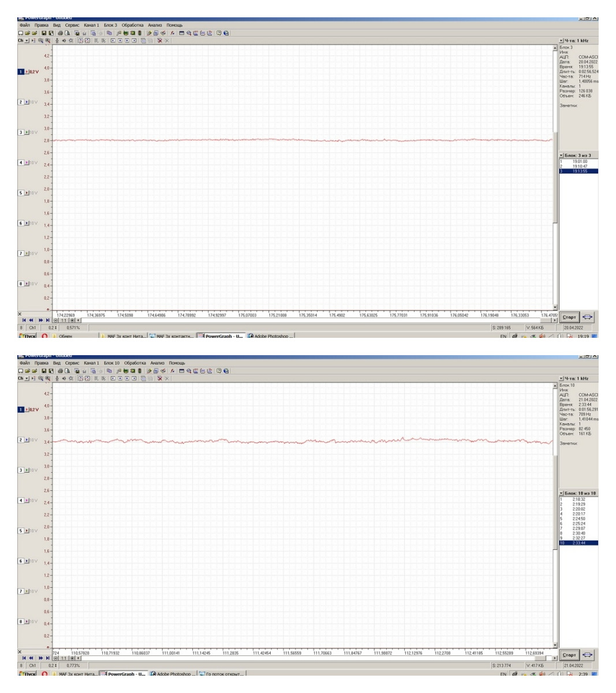
Task: Expand Ч-та 1 kHz selector in Блок 10 window
Action: click(x=561, y=378)
